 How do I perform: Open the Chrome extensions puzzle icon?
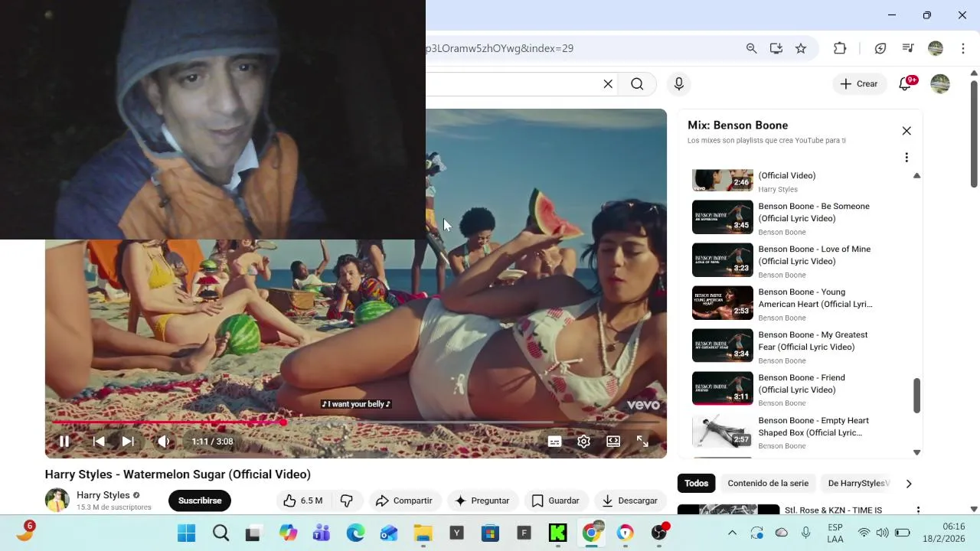point(840,48)
